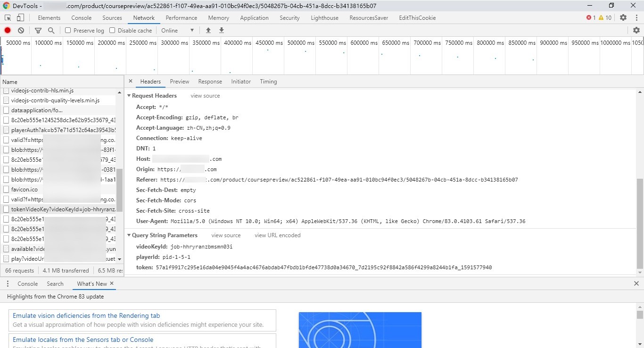Import HAR file upload arrow icon
Screen dimensions: 644x348
click(208, 30)
